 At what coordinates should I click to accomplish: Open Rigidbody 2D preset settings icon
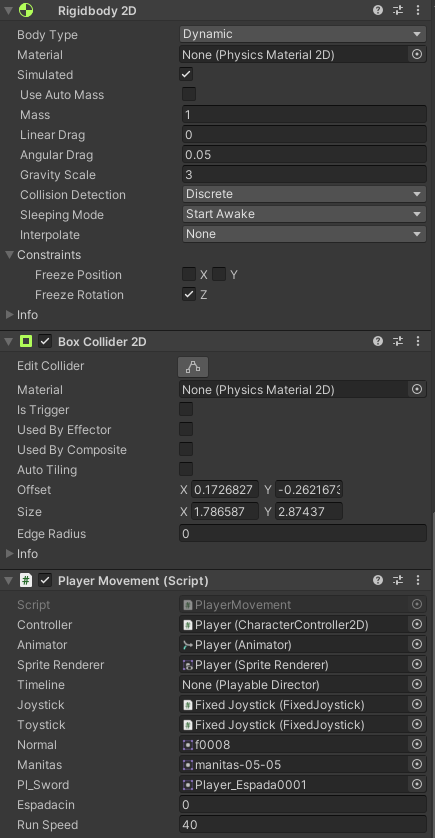(x=398, y=10)
